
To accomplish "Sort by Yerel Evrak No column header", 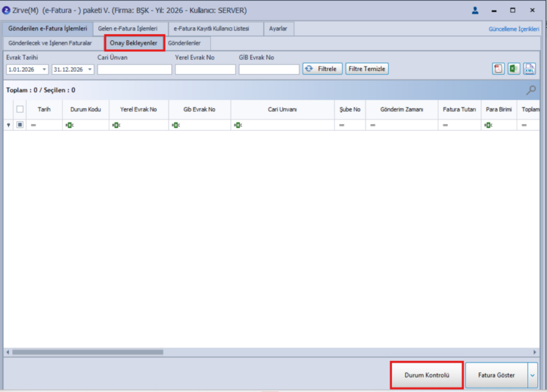I will (x=138, y=109).
